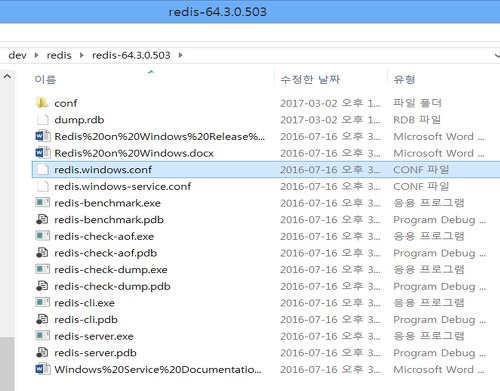
Task: Sort by the 수정한 날짜 column header
Action: coord(310,79)
